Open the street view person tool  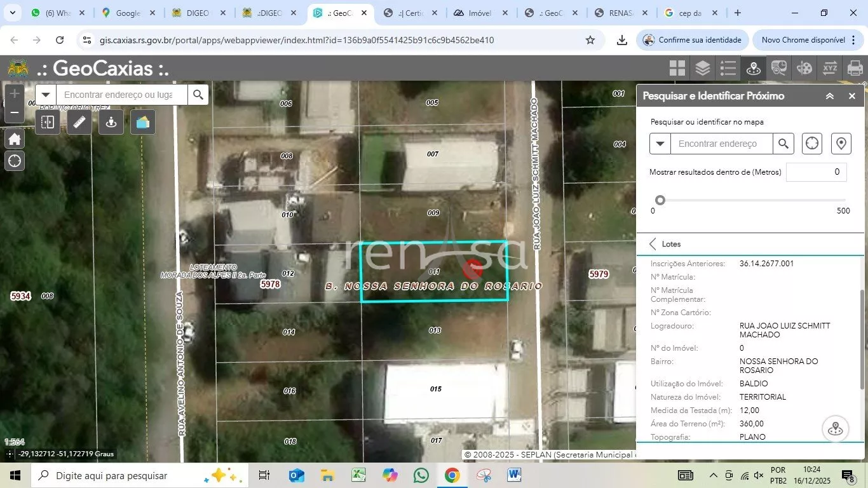click(111, 123)
